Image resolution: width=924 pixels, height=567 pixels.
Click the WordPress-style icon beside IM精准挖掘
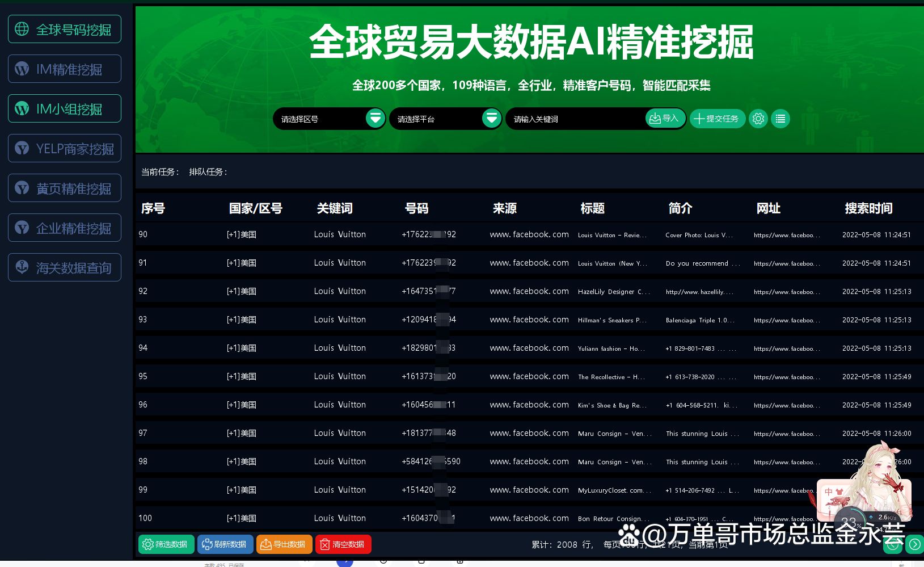click(22, 69)
